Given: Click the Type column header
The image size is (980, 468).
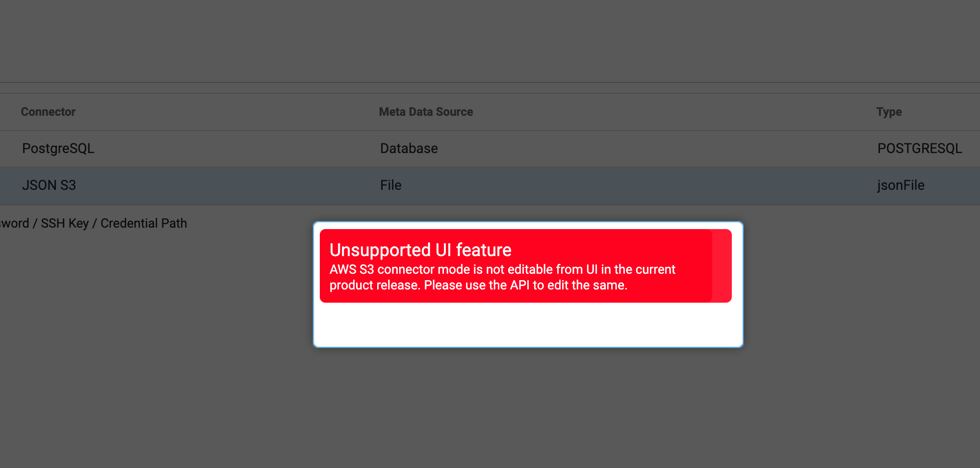Looking at the screenshot, I should tap(889, 112).
